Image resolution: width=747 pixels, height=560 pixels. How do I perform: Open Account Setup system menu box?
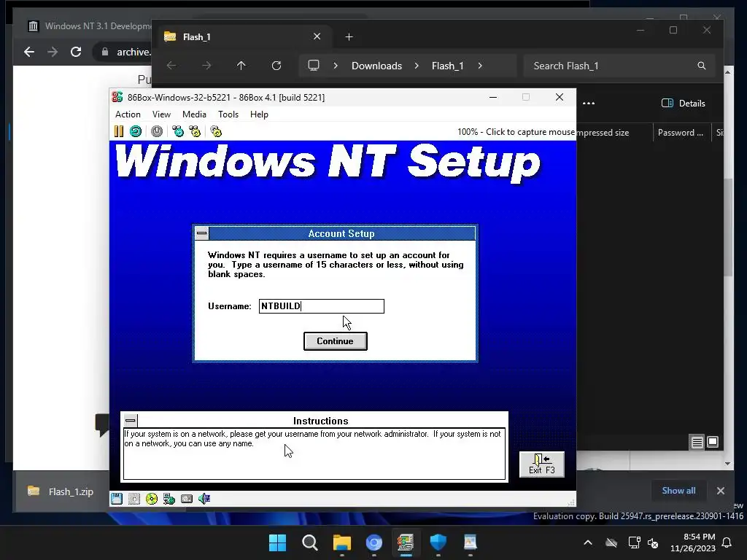coord(202,233)
